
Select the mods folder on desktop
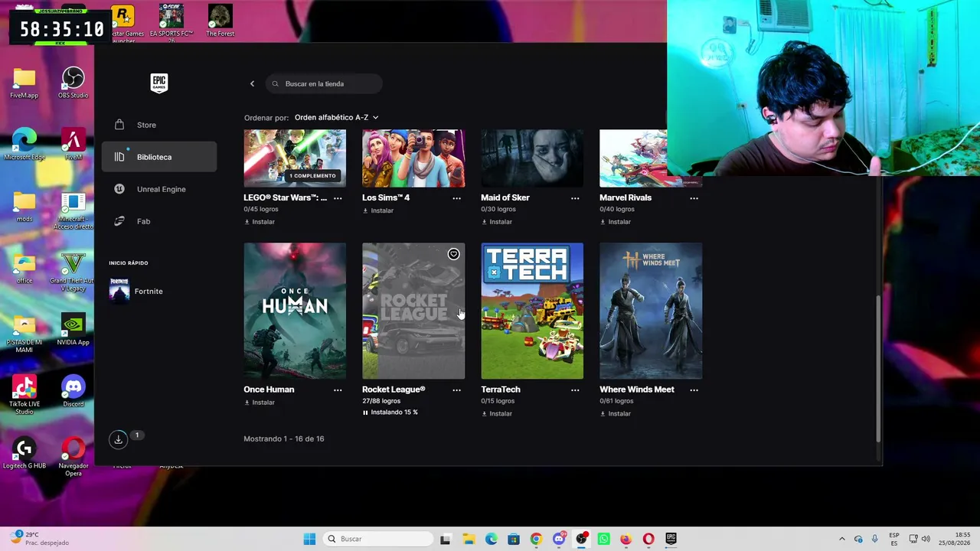pyautogui.click(x=24, y=207)
